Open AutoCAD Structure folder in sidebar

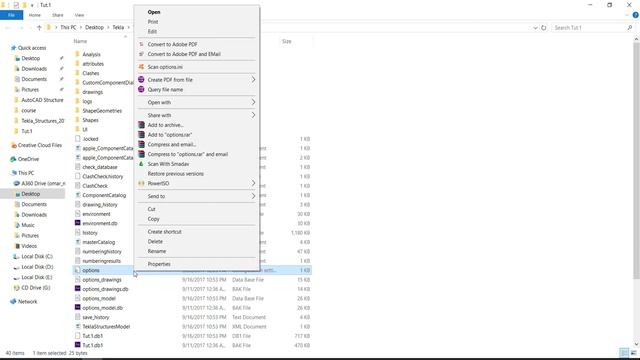tap(42, 100)
